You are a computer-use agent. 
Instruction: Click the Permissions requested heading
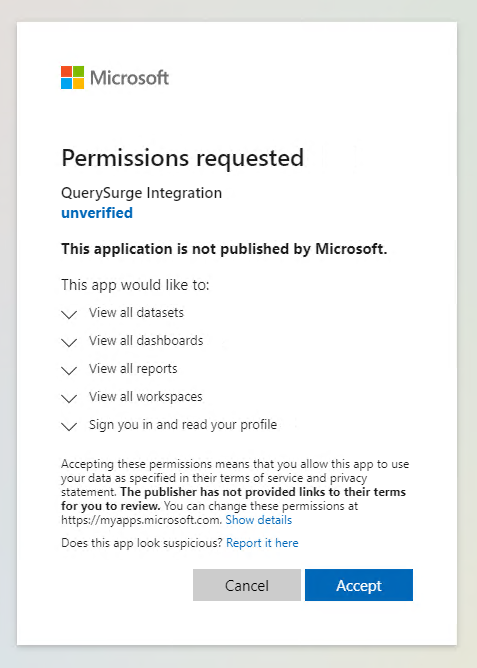pos(183,158)
